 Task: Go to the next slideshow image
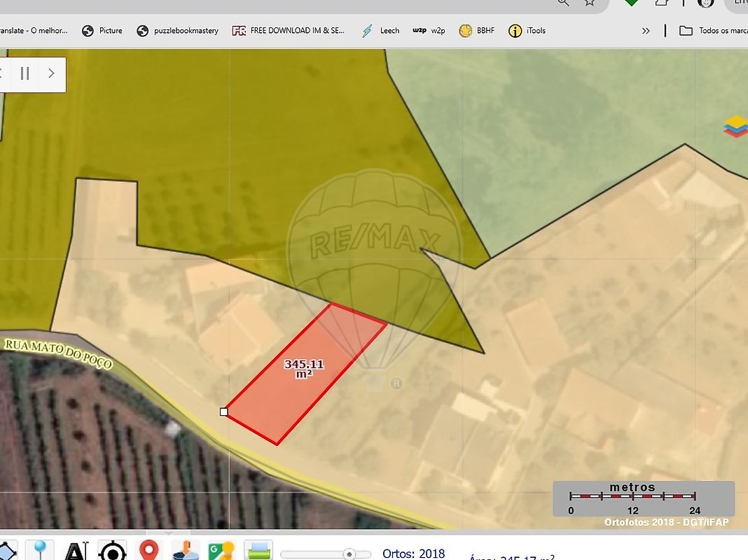[51, 73]
